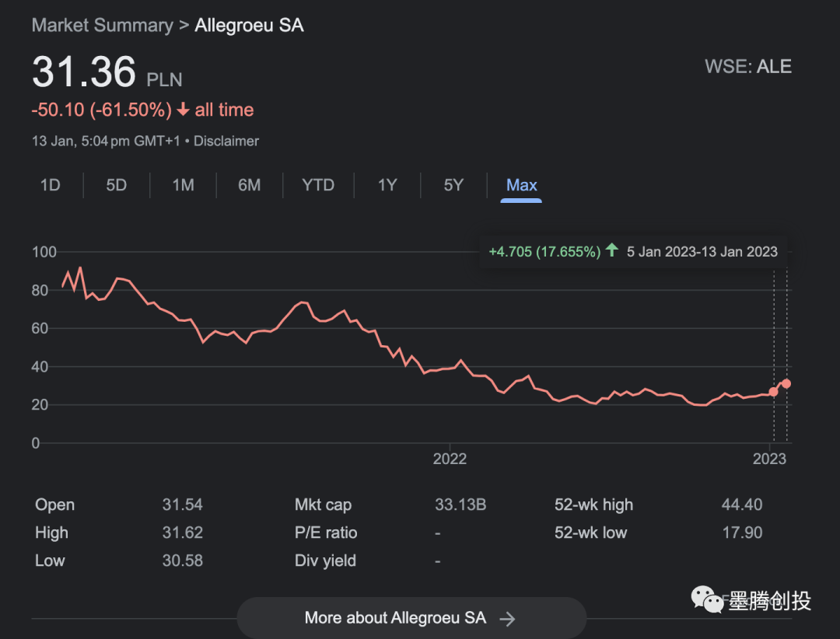Open the Disclaimer link
This screenshot has height=639, width=840.
(x=226, y=141)
